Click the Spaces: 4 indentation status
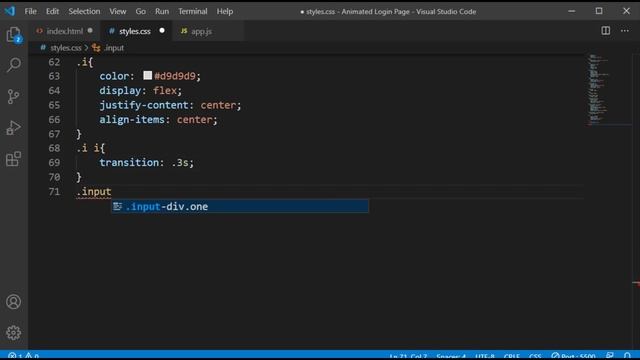 point(451,356)
